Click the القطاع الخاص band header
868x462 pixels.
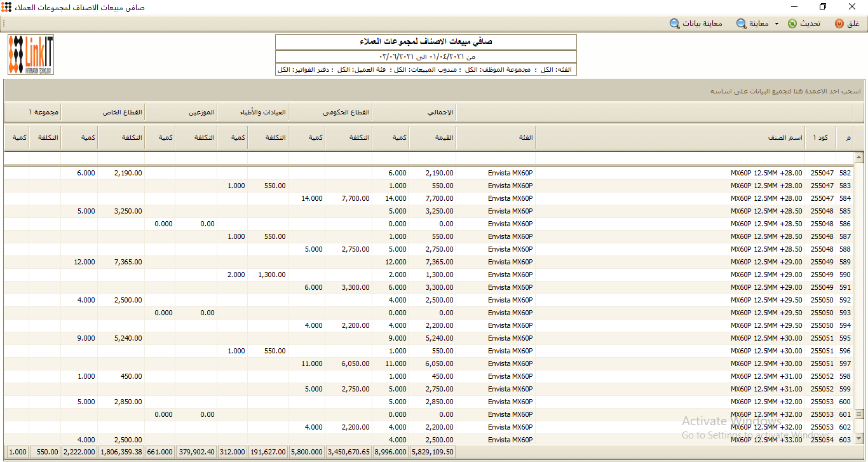point(103,112)
